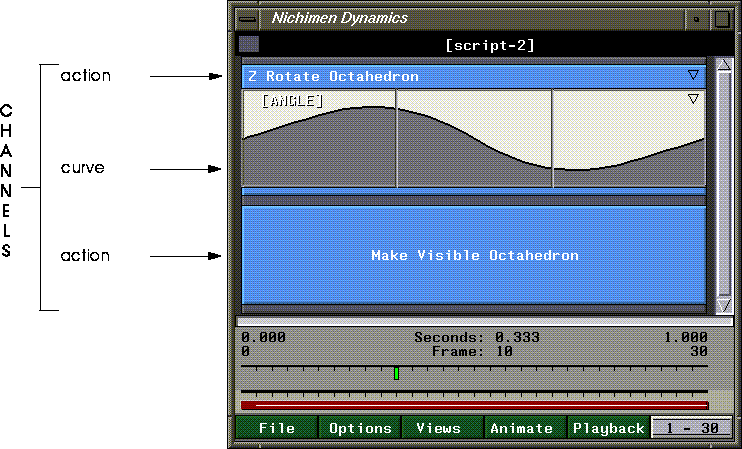Image resolution: width=742 pixels, height=449 pixels.
Task: Click the maximize square in title bar
Action: pos(722,19)
